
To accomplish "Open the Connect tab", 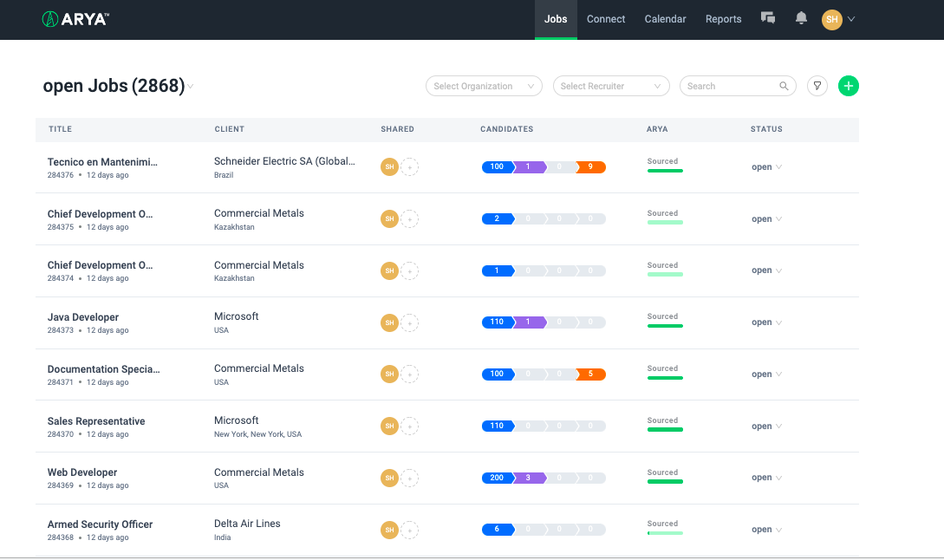I will click(606, 19).
